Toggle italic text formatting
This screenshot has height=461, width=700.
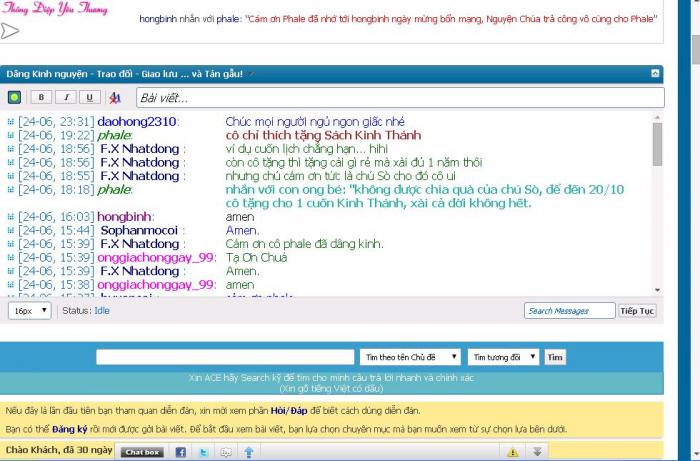click(66, 98)
